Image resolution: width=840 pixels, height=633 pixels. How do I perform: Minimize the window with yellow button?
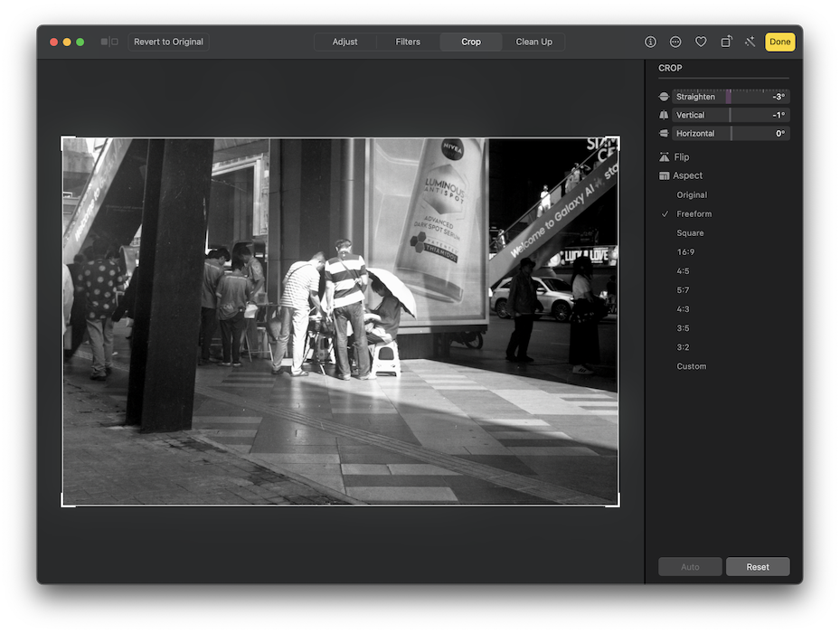(67, 42)
